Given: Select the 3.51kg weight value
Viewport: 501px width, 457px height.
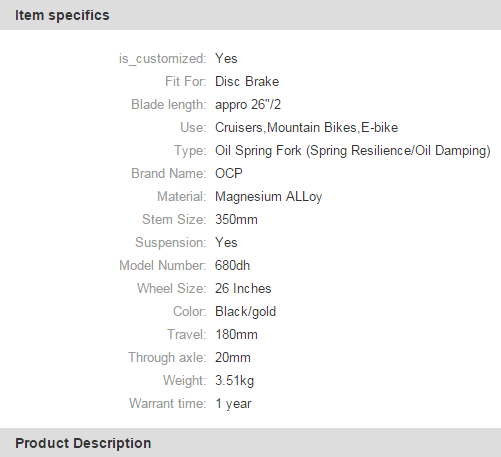Looking at the screenshot, I should coord(234,381).
